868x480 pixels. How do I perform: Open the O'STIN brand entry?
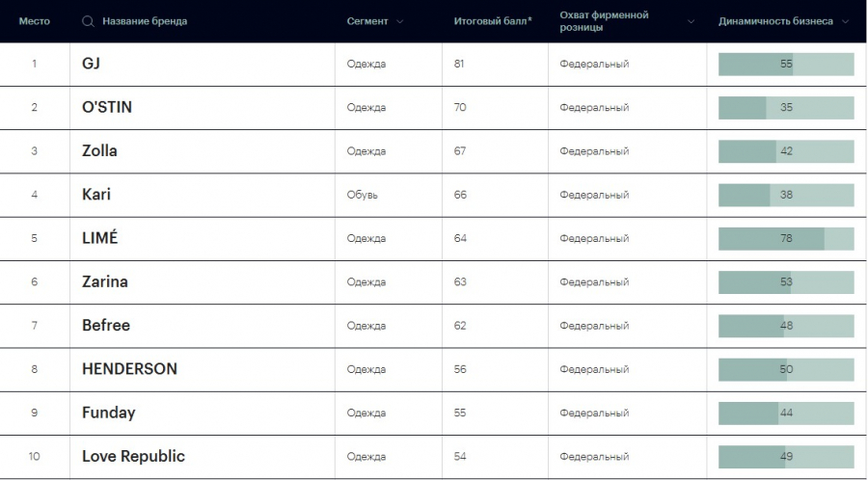click(x=107, y=107)
